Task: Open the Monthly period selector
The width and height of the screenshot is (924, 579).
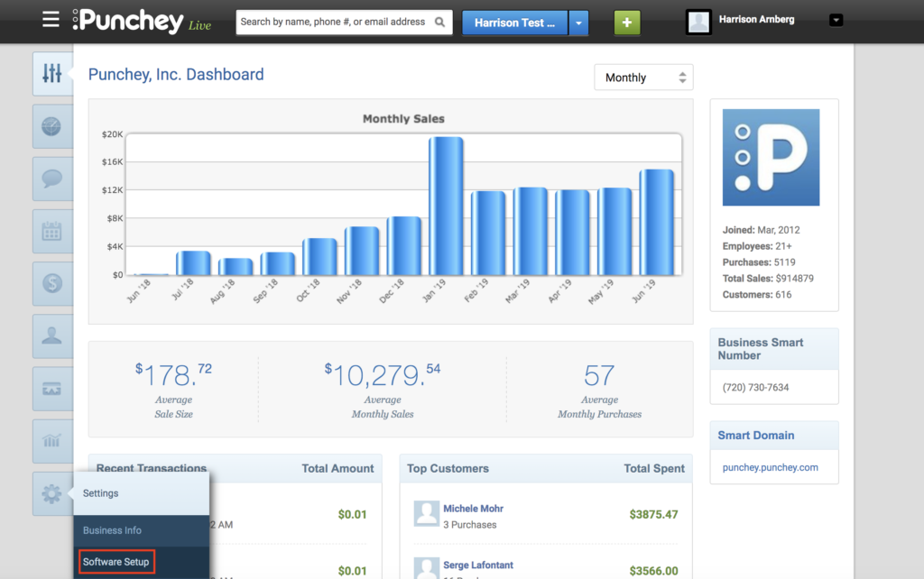Action: tap(643, 78)
